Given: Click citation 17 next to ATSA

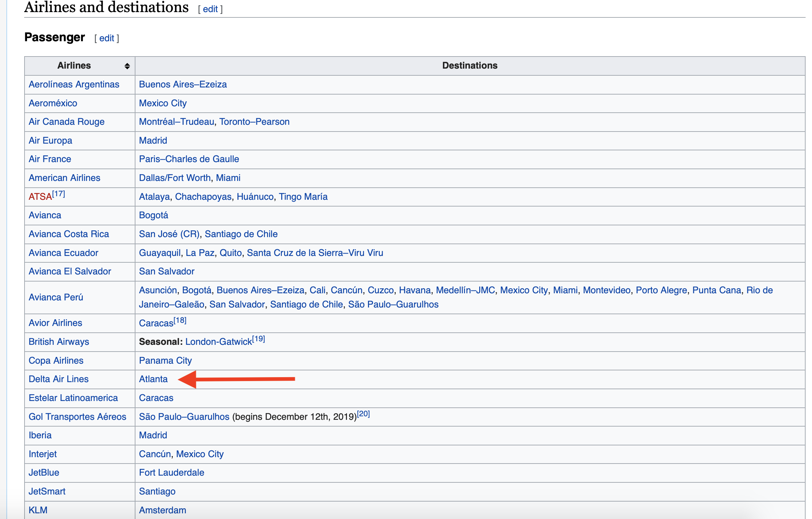Looking at the screenshot, I should (x=59, y=194).
